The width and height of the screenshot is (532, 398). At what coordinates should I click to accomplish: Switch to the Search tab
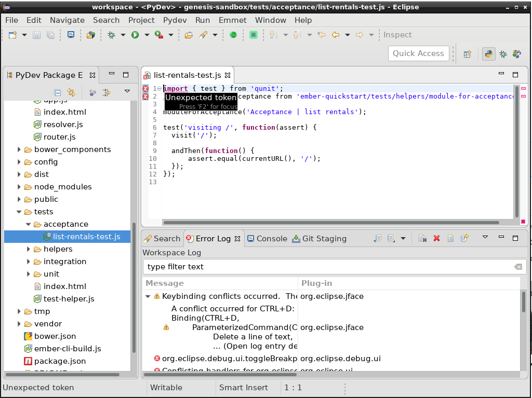pos(162,239)
